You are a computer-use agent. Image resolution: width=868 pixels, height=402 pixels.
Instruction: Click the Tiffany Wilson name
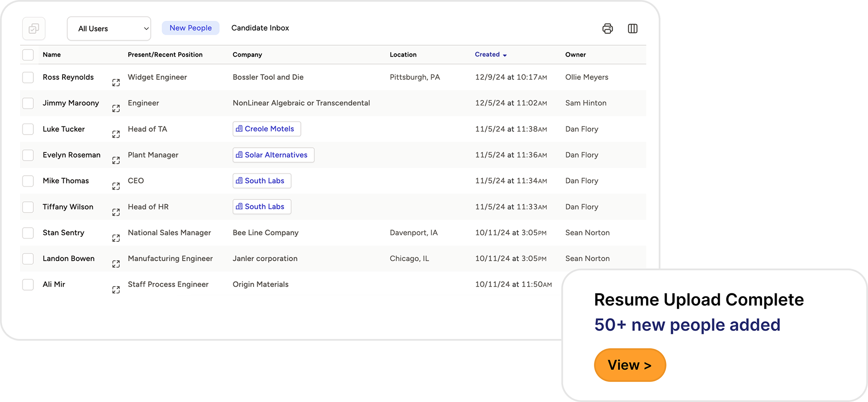click(68, 207)
